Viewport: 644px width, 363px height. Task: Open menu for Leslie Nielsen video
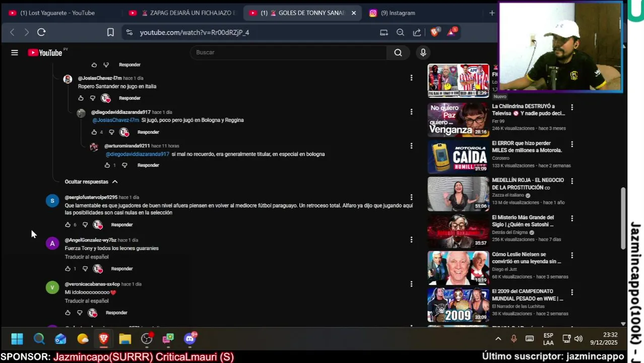click(571, 255)
